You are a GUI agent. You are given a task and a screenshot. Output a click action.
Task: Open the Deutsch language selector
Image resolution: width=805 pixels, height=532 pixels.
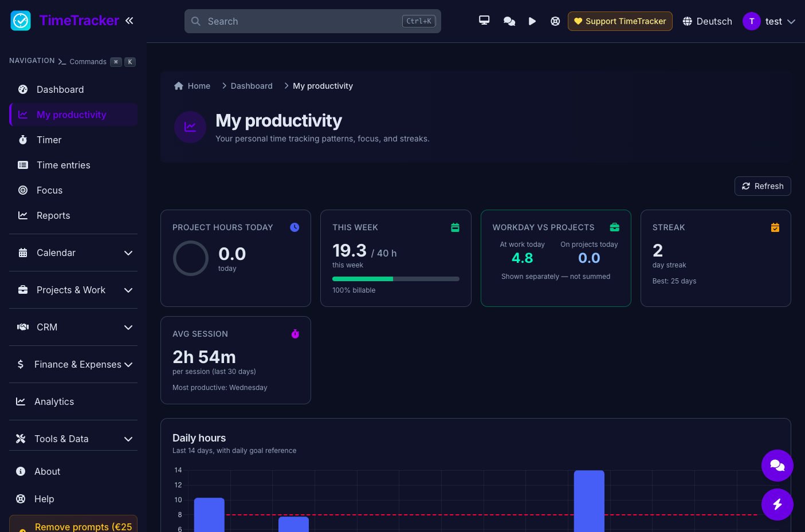point(707,21)
